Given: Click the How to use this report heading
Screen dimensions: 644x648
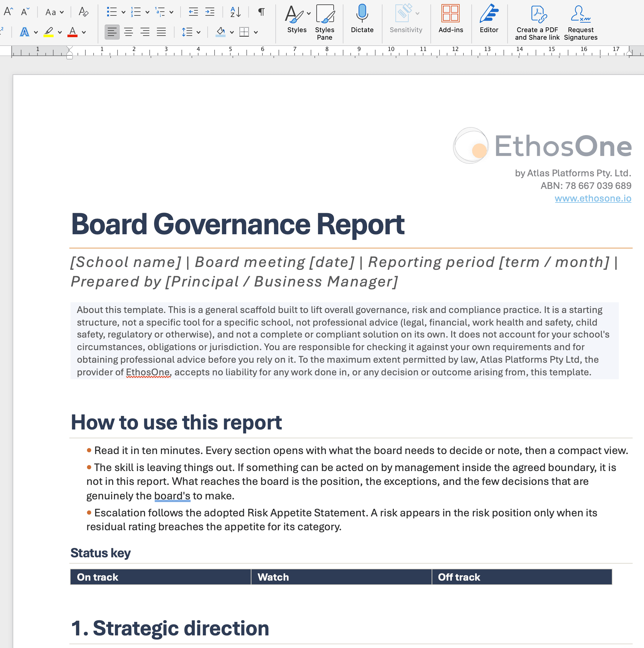Looking at the screenshot, I should [x=176, y=422].
